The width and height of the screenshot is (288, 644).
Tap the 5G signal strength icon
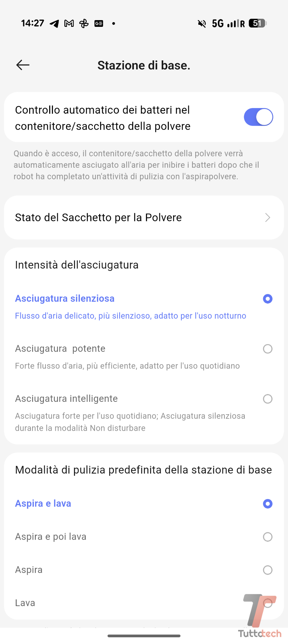228,23
